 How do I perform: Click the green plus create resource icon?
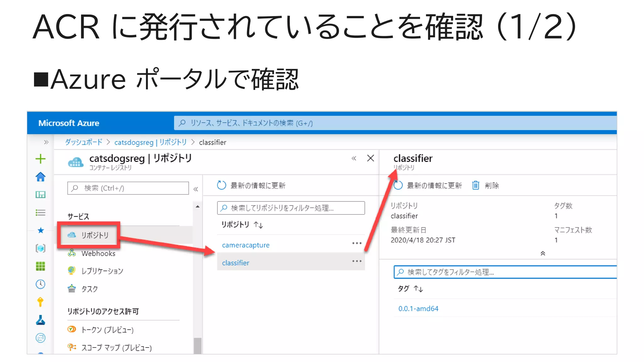click(40, 159)
